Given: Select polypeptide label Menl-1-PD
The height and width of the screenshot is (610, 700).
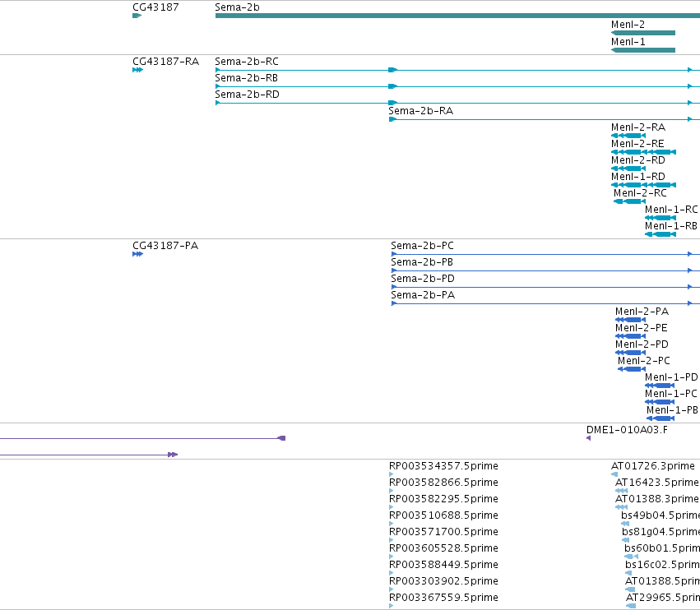Looking at the screenshot, I should 671,377.
